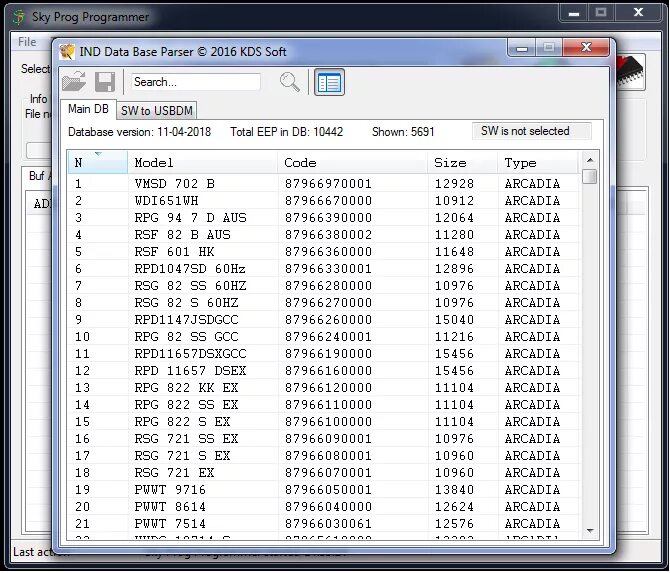Click the Shown: 5691 label

403,132
